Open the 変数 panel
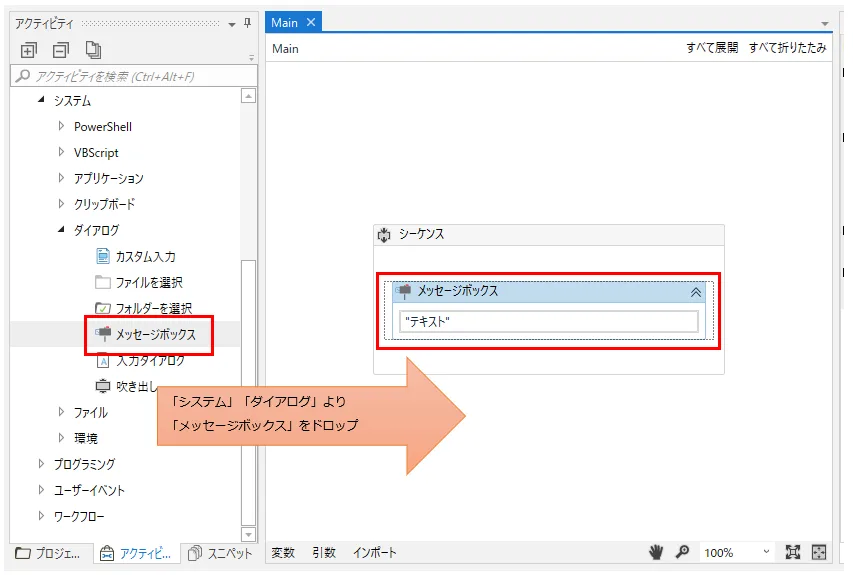Viewport: 853px width, 575px height. [x=283, y=553]
